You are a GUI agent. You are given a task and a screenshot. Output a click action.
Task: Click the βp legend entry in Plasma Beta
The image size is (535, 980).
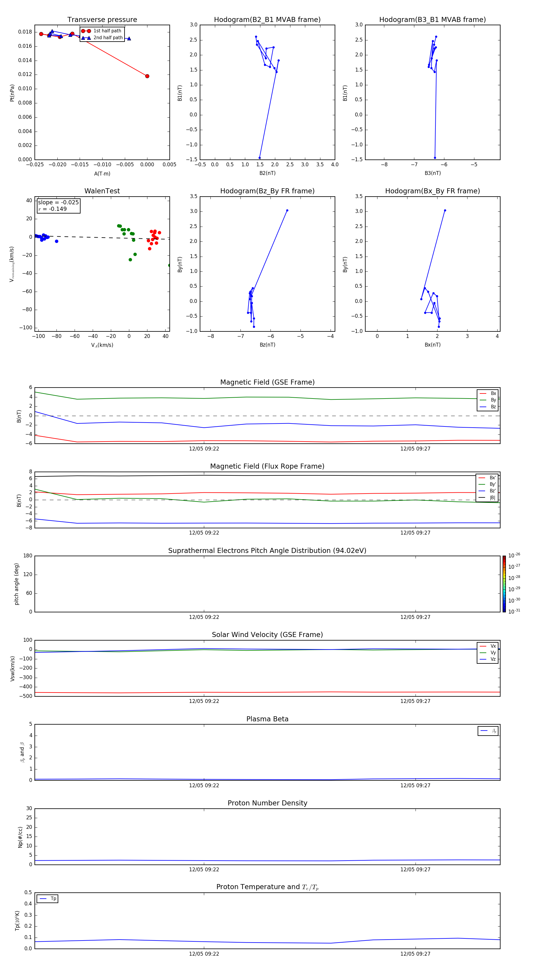click(488, 731)
